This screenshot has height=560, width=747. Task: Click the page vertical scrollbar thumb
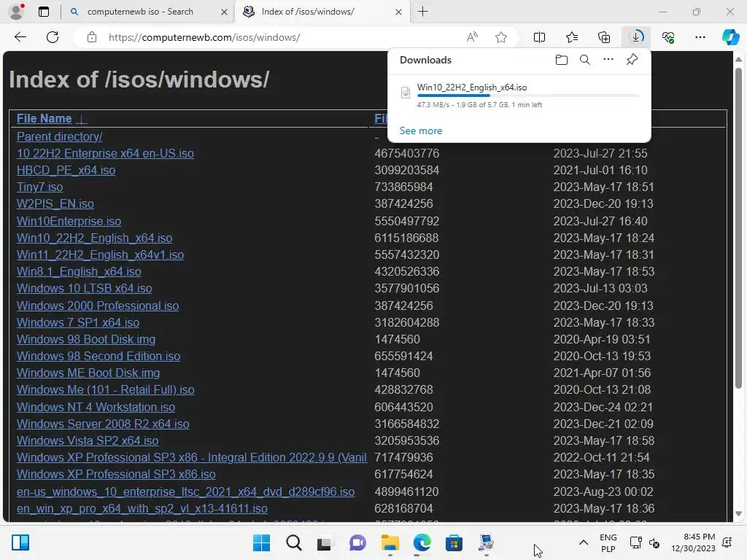(x=738, y=227)
